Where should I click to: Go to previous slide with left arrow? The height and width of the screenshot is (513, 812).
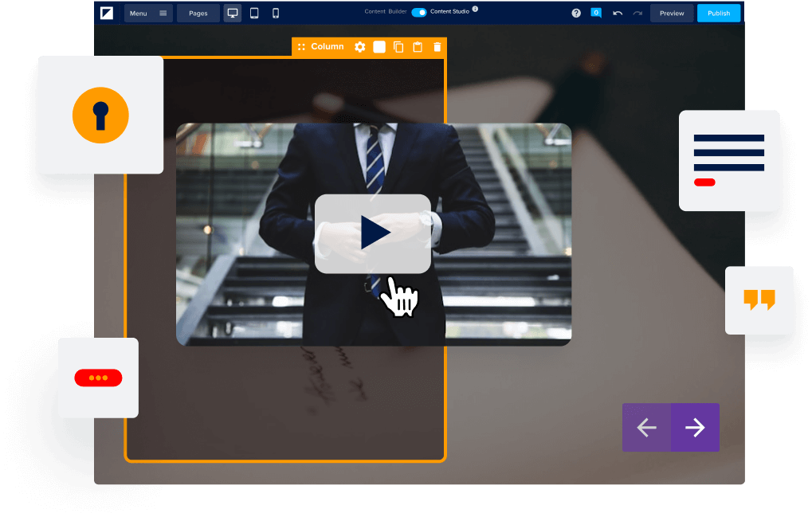(x=646, y=428)
